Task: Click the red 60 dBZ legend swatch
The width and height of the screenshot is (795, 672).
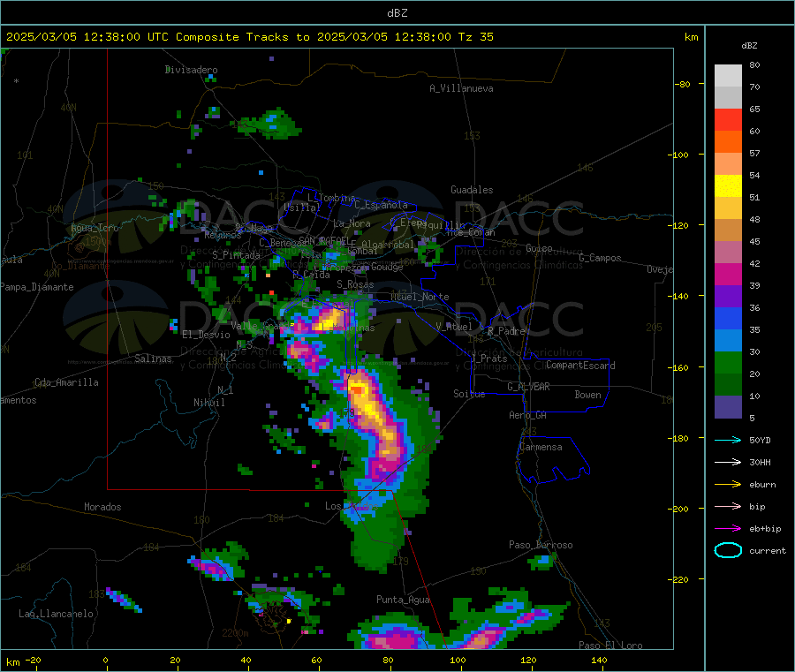Action: coord(728,119)
